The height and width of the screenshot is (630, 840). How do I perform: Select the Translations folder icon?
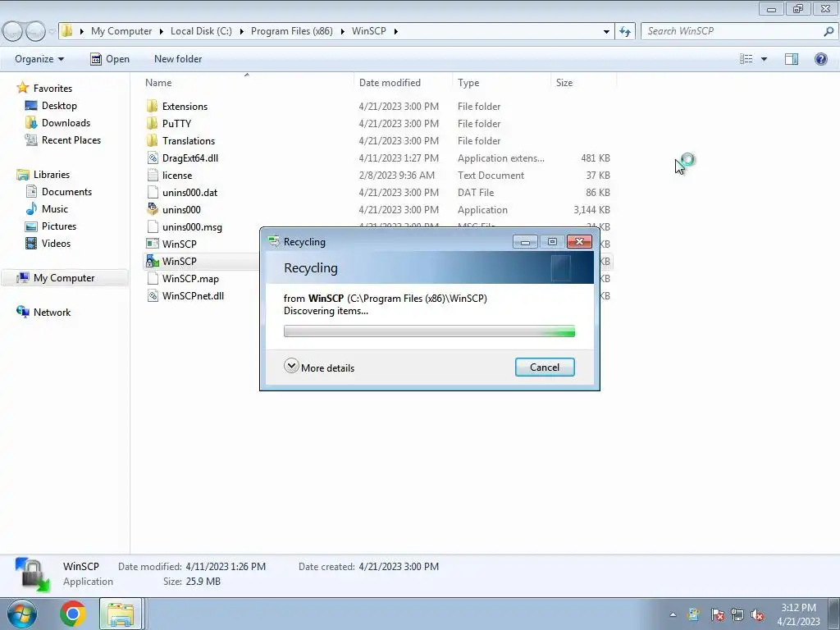pos(153,140)
